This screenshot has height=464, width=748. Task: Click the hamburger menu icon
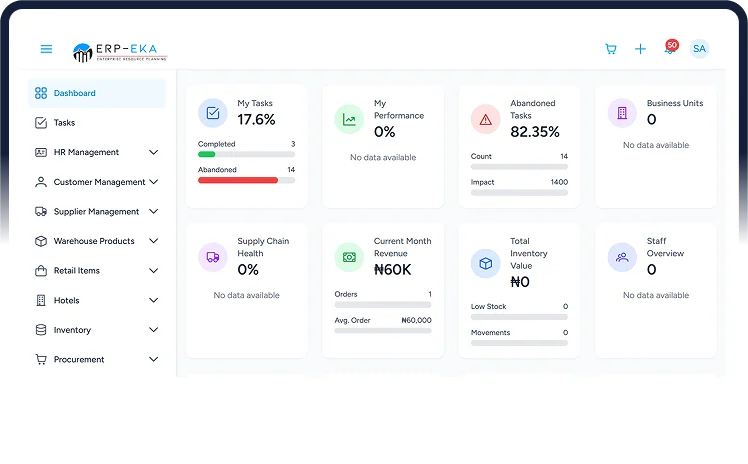(46, 49)
